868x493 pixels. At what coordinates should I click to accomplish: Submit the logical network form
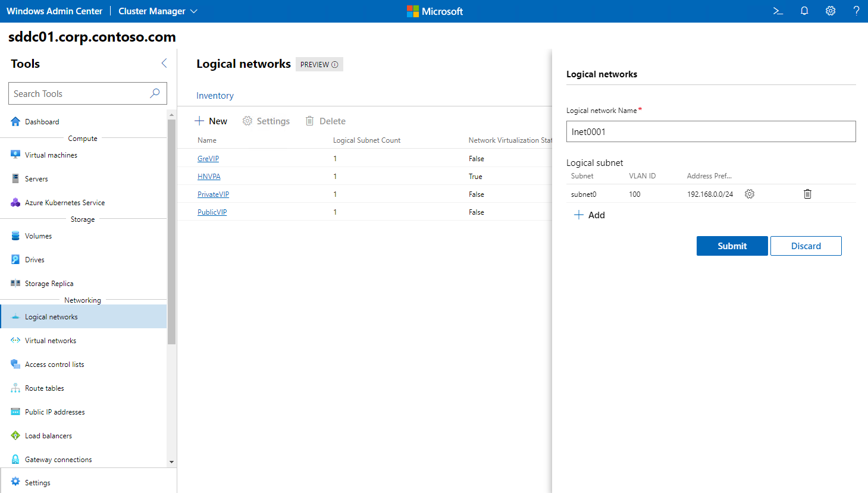(x=732, y=246)
